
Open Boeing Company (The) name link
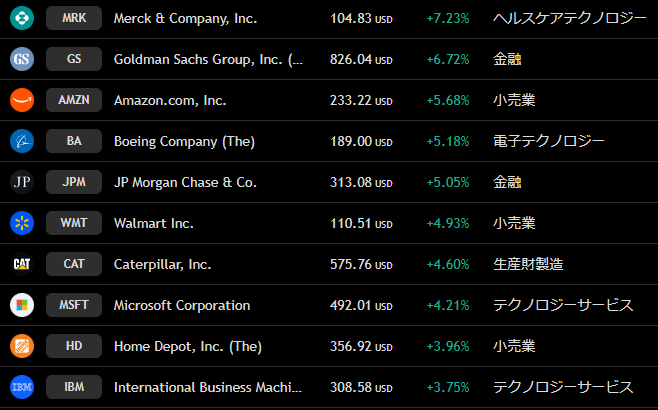[x=185, y=141]
